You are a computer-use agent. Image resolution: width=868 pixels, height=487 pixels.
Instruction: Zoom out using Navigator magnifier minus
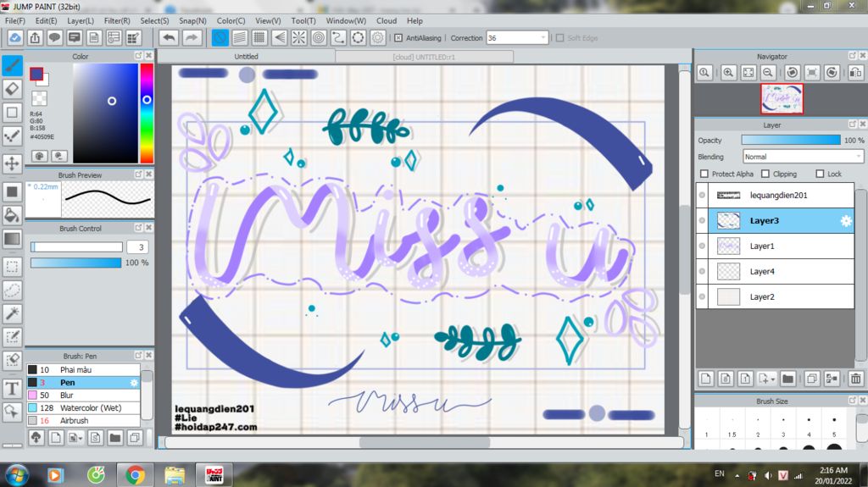(768, 73)
